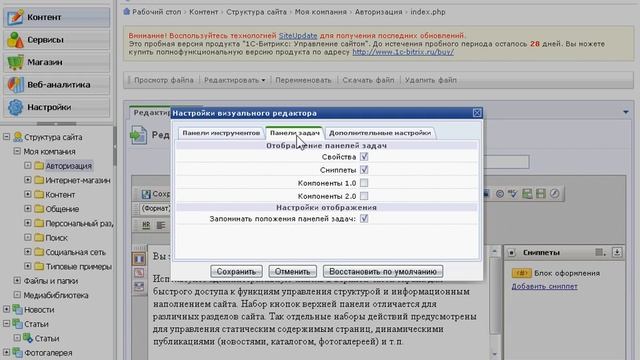
Task: Click the editor content scrollbar up arrow
Action: tap(494, 251)
